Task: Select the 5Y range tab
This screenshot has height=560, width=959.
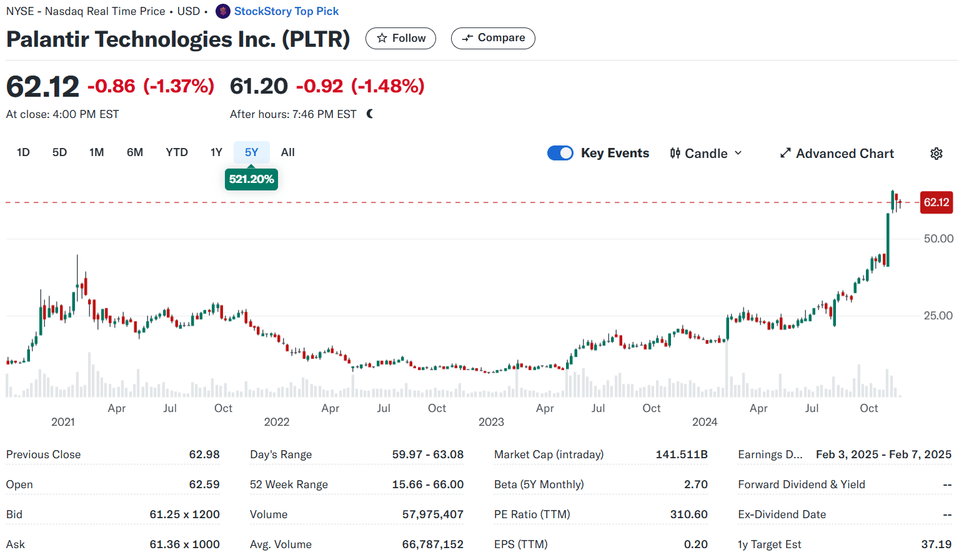Action: [x=252, y=152]
